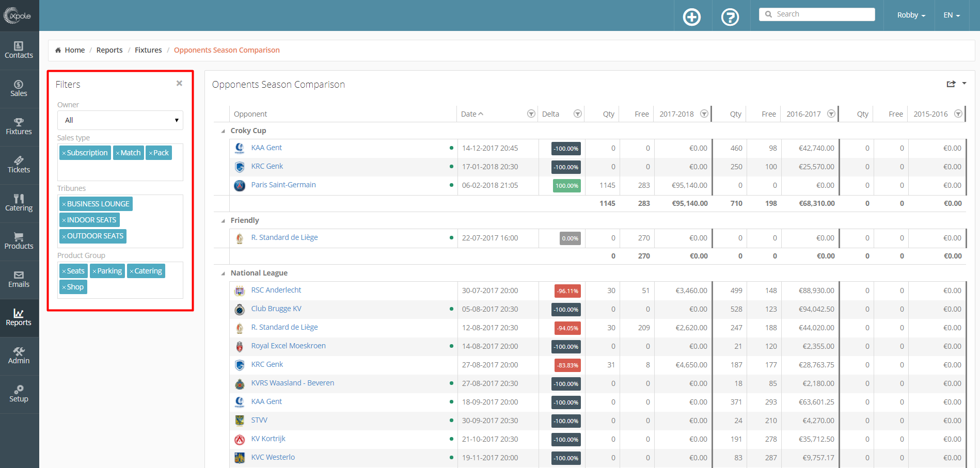The width and height of the screenshot is (980, 468).
Task: Open the Owner dropdown
Action: pos(120,120)
